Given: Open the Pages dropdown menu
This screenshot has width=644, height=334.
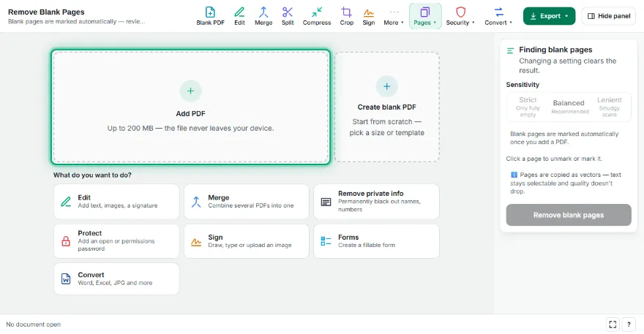Looking at the screenshot, I should pyautogui.click(x=425, y=16).
